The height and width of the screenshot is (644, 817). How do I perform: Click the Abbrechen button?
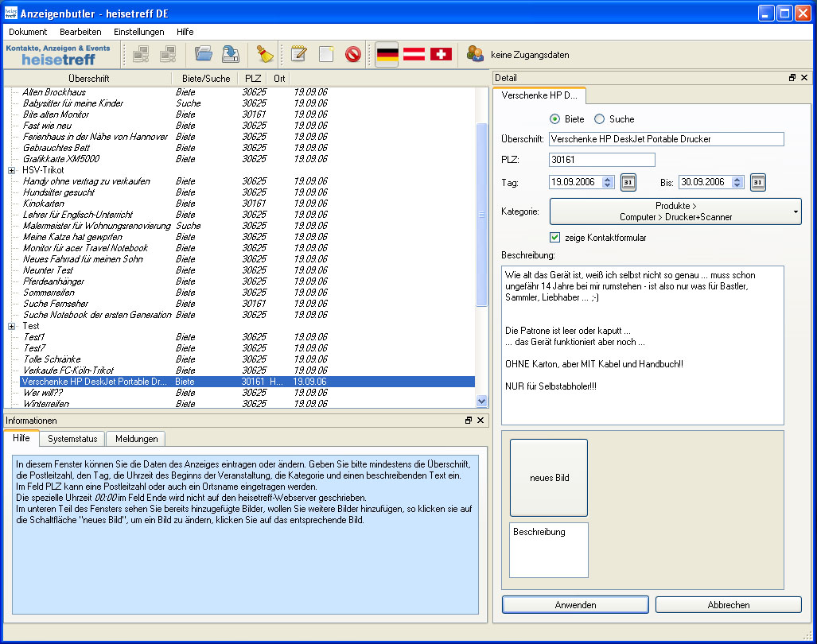[728, 605]
